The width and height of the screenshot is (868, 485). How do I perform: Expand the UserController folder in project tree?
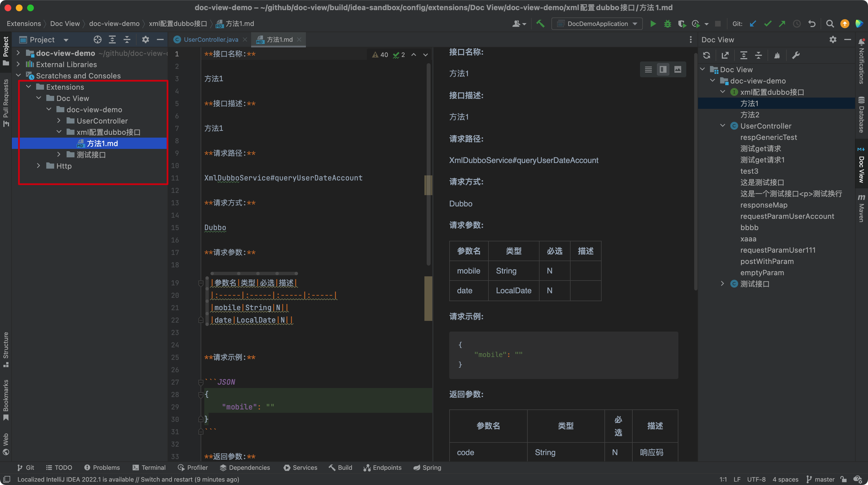click(59, 121)
